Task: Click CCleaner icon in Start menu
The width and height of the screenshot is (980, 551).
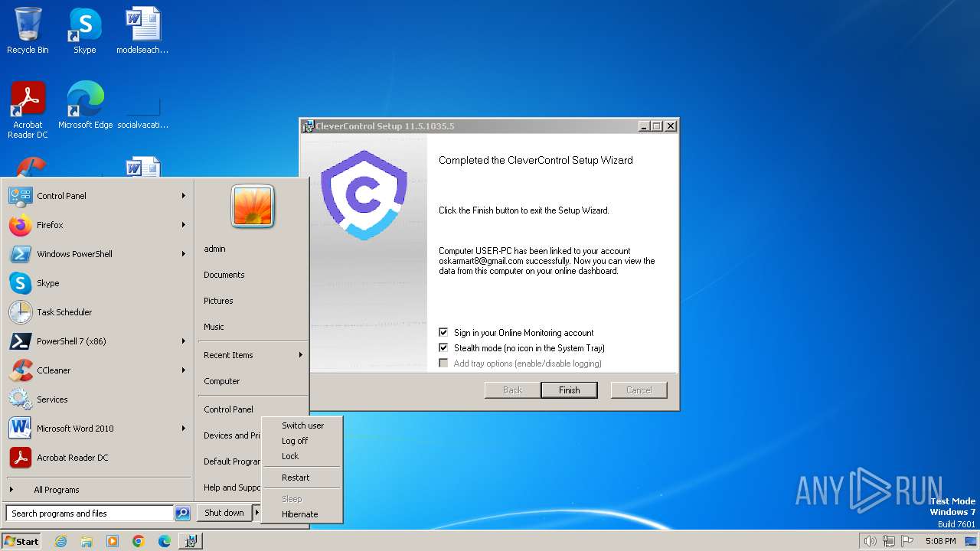Action: tap(21, 370)
